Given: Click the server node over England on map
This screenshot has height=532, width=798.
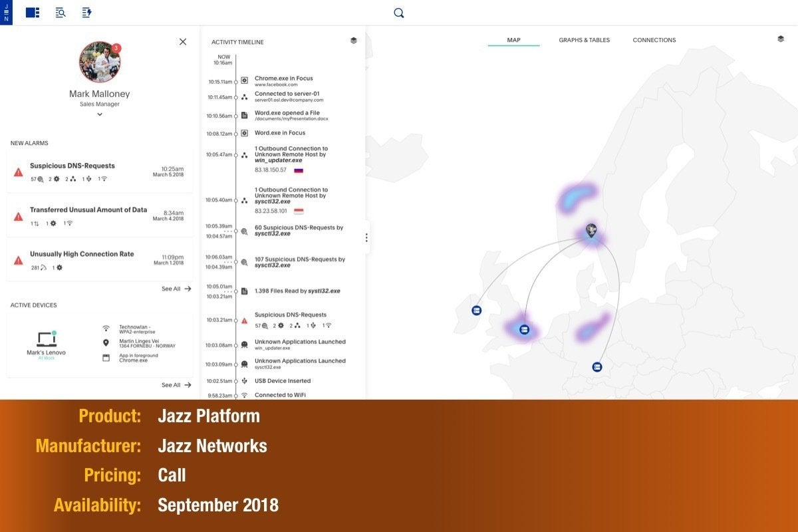Looking at the screenshot, I should point(524,329).
